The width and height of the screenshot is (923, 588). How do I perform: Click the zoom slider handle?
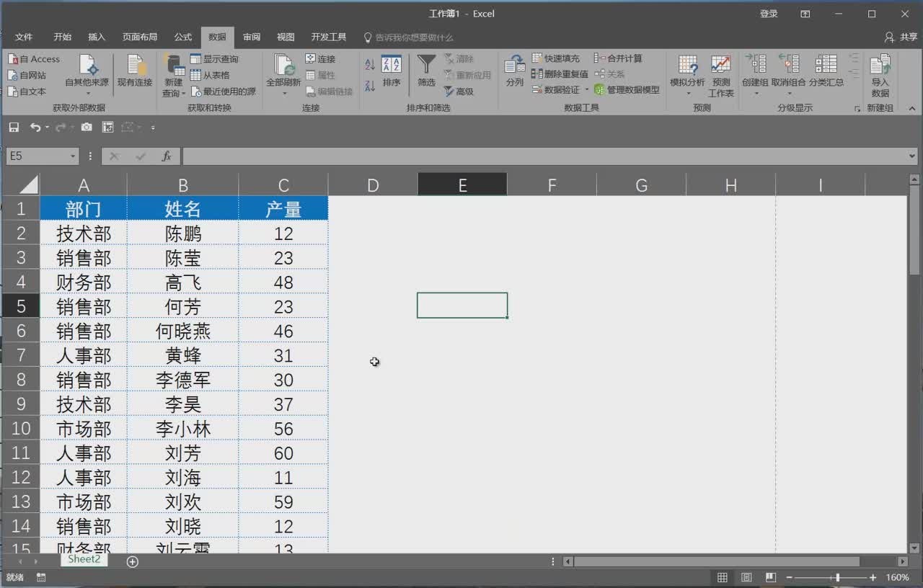tap(837, 577)
